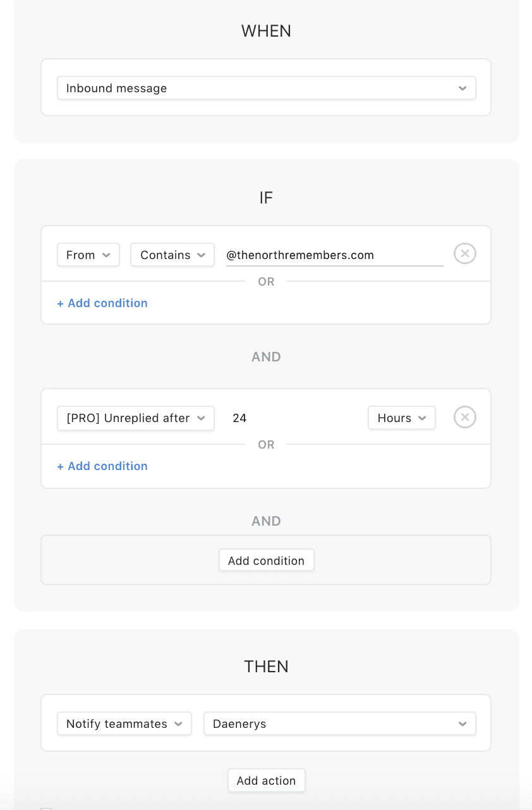The width and height of the screenshot is (532, 810).
Task: Click the chevron arrow in the Inbound message field
Action: 462,88
